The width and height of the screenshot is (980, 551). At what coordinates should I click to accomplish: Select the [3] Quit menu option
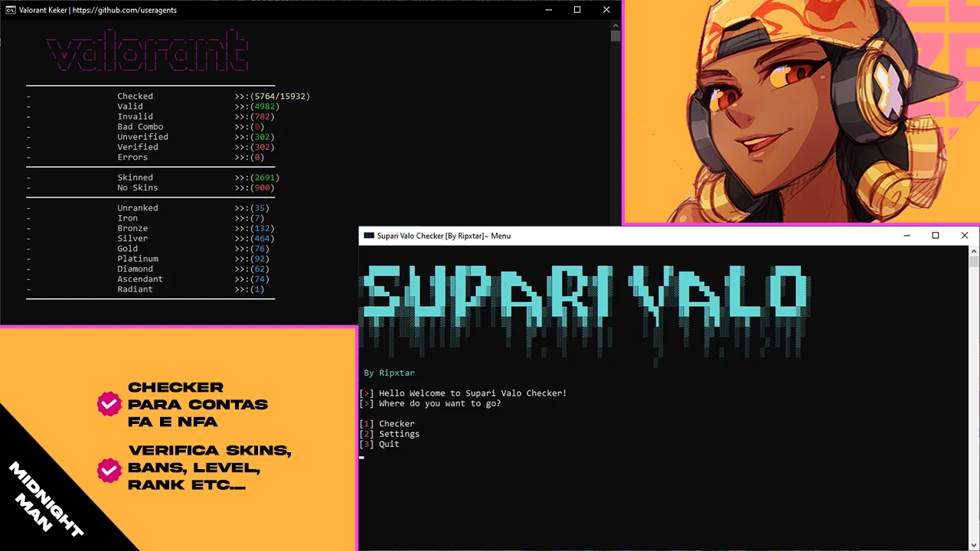coord(380,444)
